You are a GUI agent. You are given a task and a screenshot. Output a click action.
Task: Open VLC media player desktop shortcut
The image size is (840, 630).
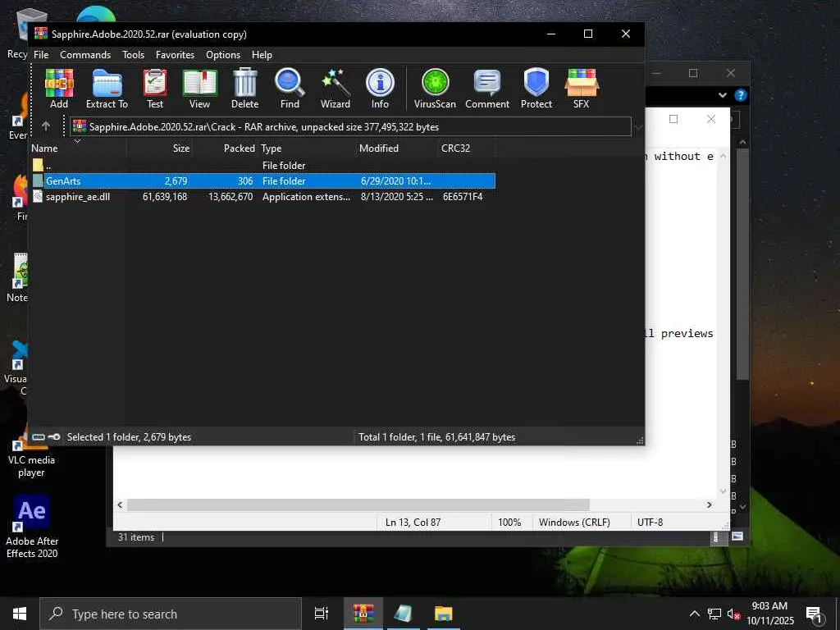coord(31,453)
